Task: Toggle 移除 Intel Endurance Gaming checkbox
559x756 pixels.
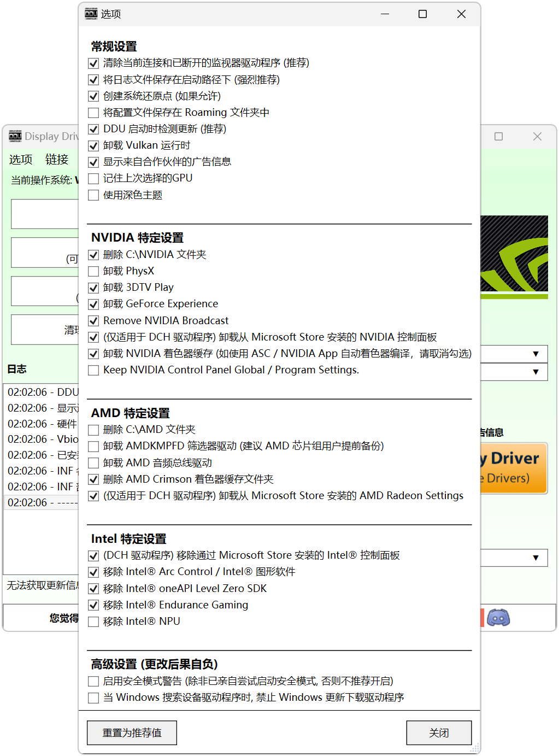Action: tap(93, 605)
